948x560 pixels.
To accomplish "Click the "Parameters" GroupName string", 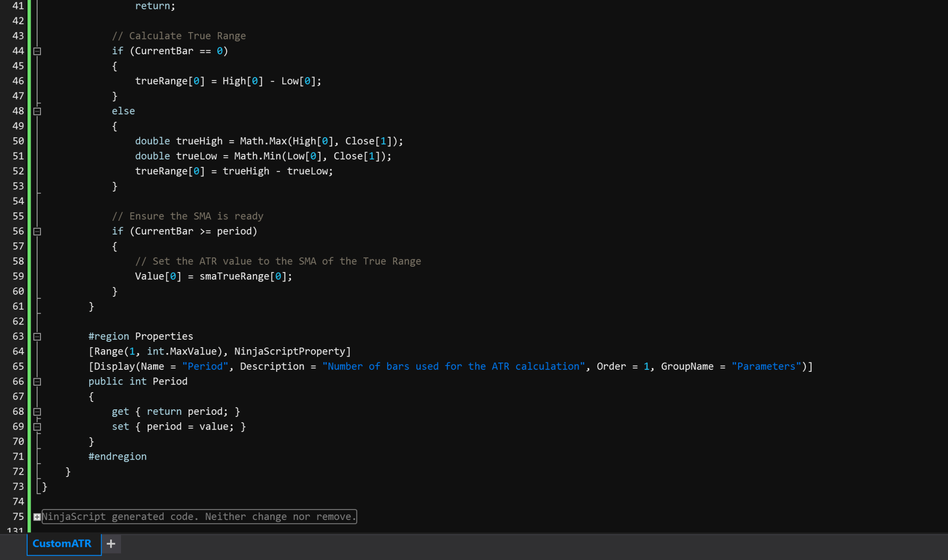I will [766, 366].
